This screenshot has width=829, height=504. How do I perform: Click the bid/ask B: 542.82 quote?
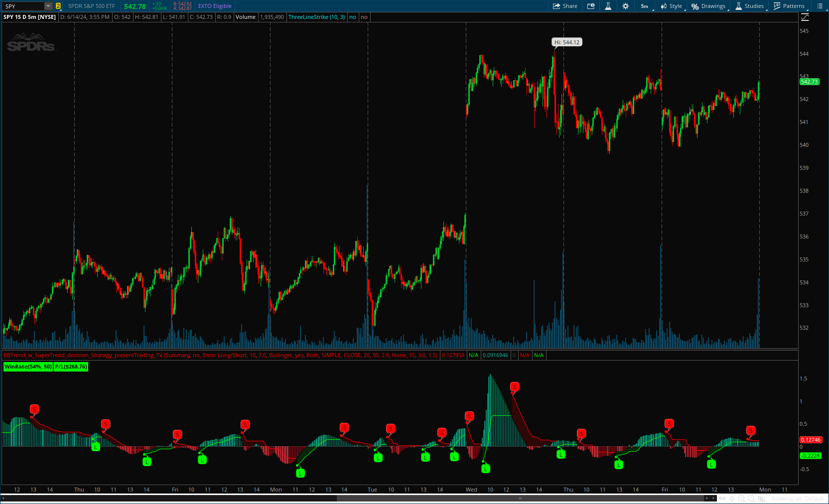pos(182,4)
